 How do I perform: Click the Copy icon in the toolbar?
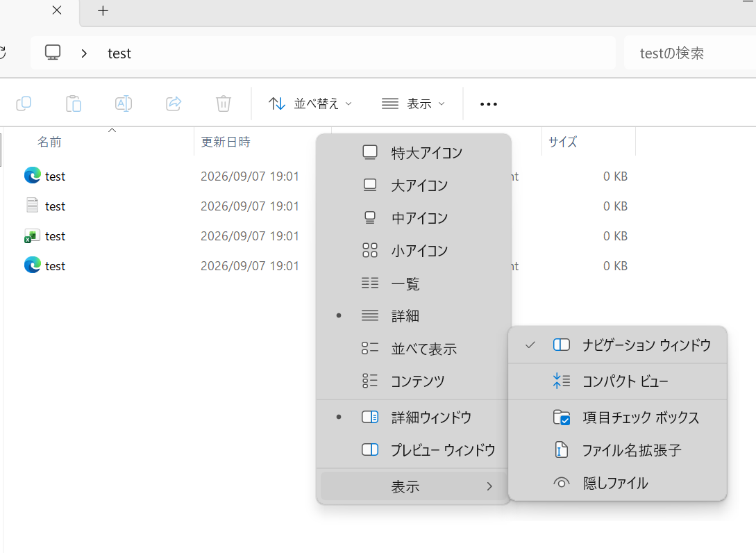coord(24,104)
